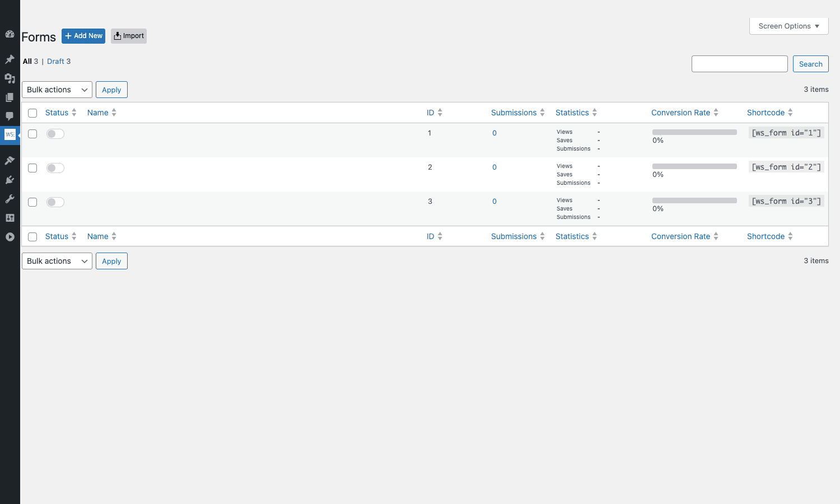Toggle the status switch for form 3
The width and height of the screenshot is (840, 504).
[x=55, y=202]
